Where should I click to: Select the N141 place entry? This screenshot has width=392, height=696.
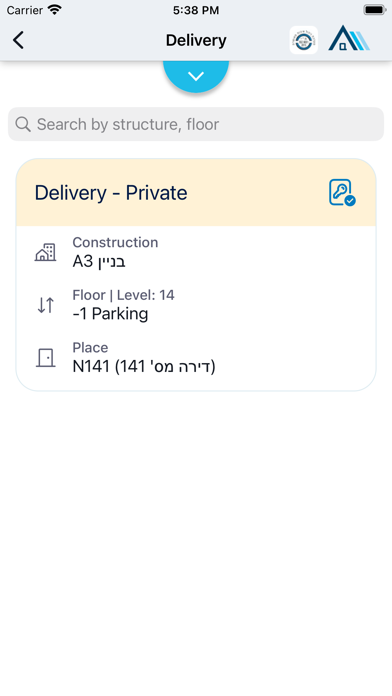[196, 358]
